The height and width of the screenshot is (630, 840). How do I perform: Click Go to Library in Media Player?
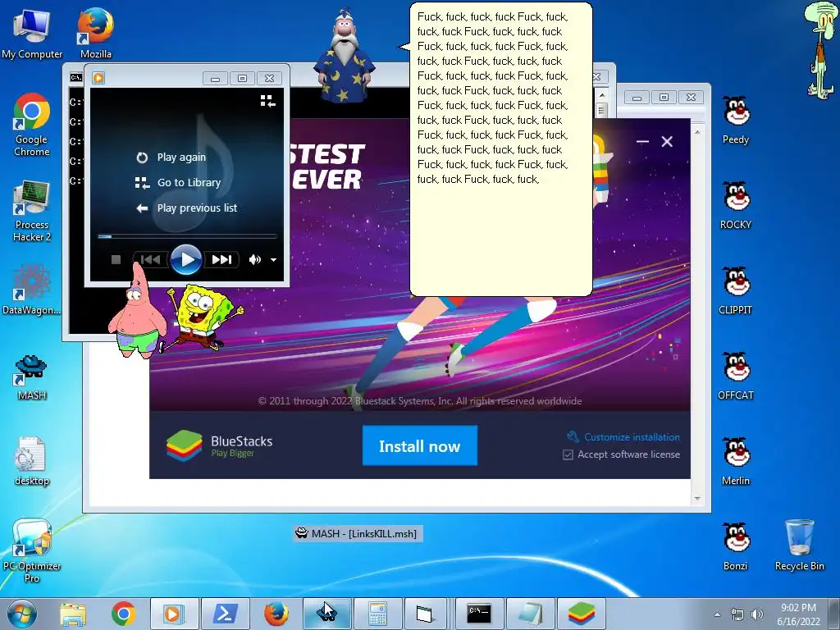tap(178, 183)
